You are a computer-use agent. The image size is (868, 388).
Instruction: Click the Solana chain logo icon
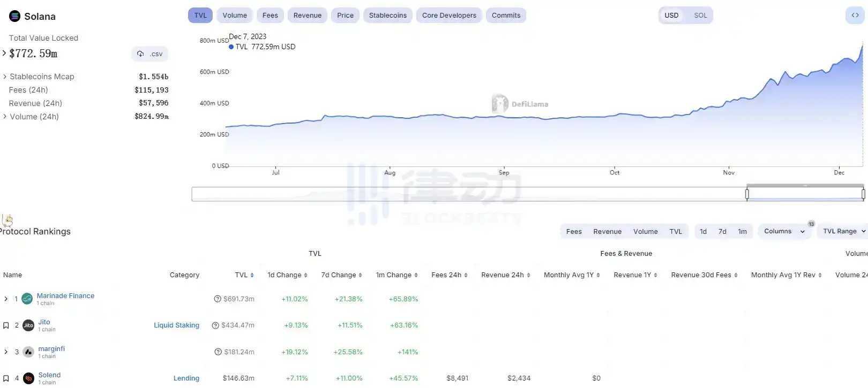point(15,16)
